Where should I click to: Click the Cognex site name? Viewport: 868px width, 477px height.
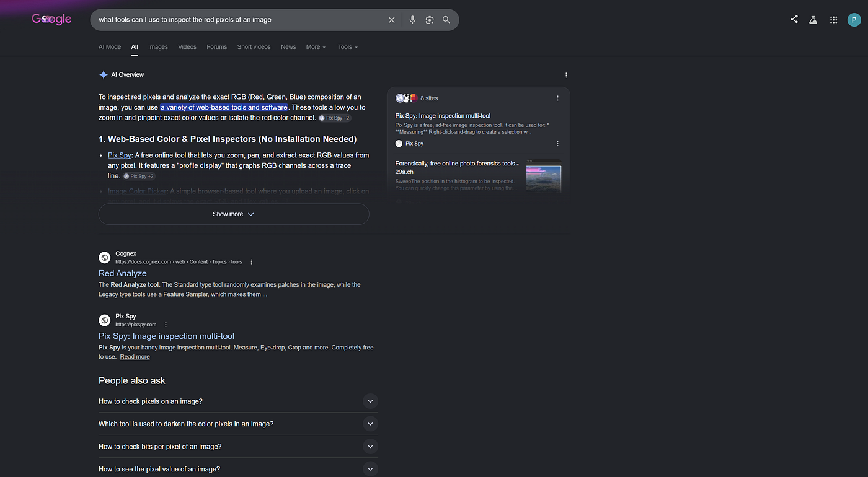tap(126, 253)
